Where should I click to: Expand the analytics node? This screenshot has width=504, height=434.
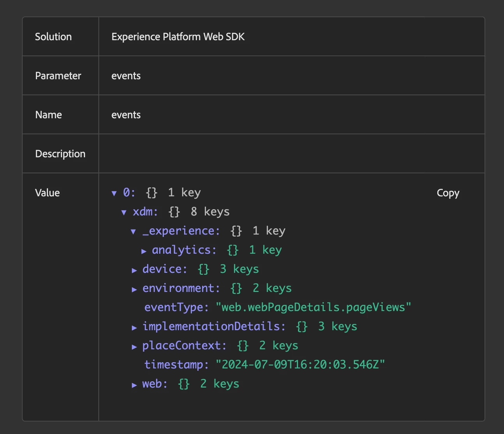click(x=144, y=251)
